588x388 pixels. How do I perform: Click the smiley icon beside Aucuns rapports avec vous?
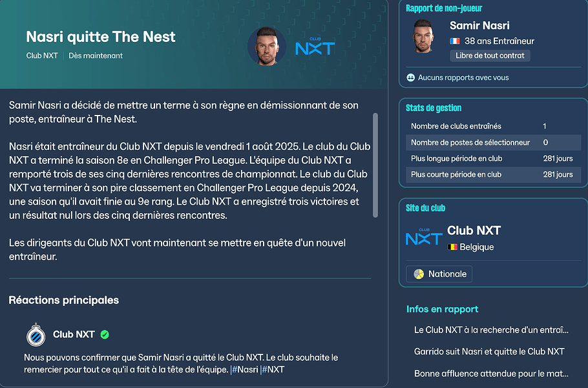point(410,77)
